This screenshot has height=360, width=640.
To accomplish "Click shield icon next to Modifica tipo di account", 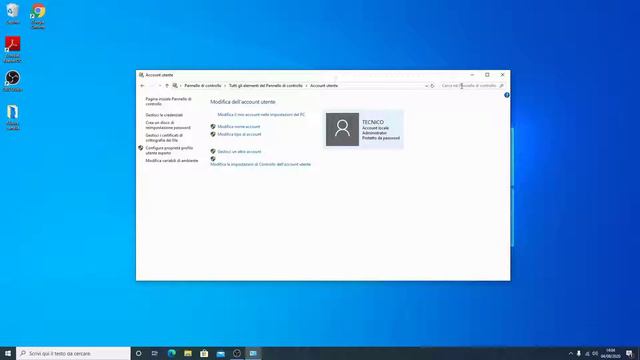I will click(x=213, y=134).
